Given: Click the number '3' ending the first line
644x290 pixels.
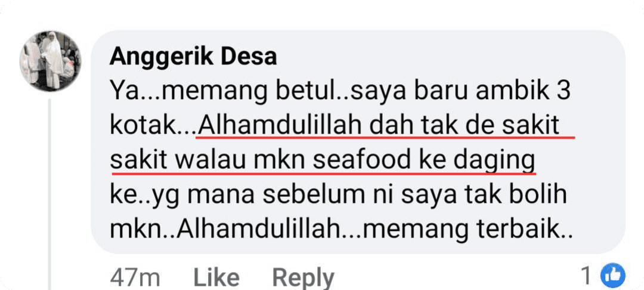Looking at the screenshot, I should pyautogui.click(x=563, y=93).
